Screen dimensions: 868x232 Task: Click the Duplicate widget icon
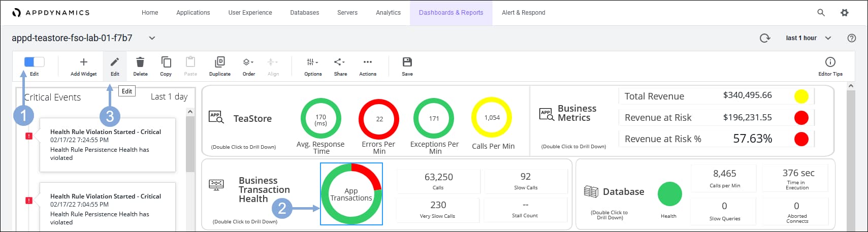[219, 62]
